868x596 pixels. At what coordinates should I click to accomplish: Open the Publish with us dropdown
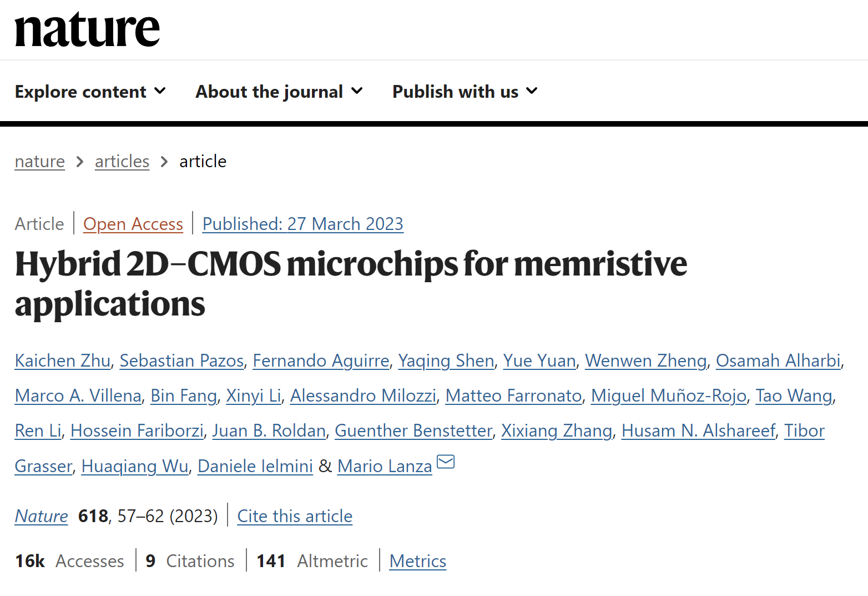pos(465,92)
